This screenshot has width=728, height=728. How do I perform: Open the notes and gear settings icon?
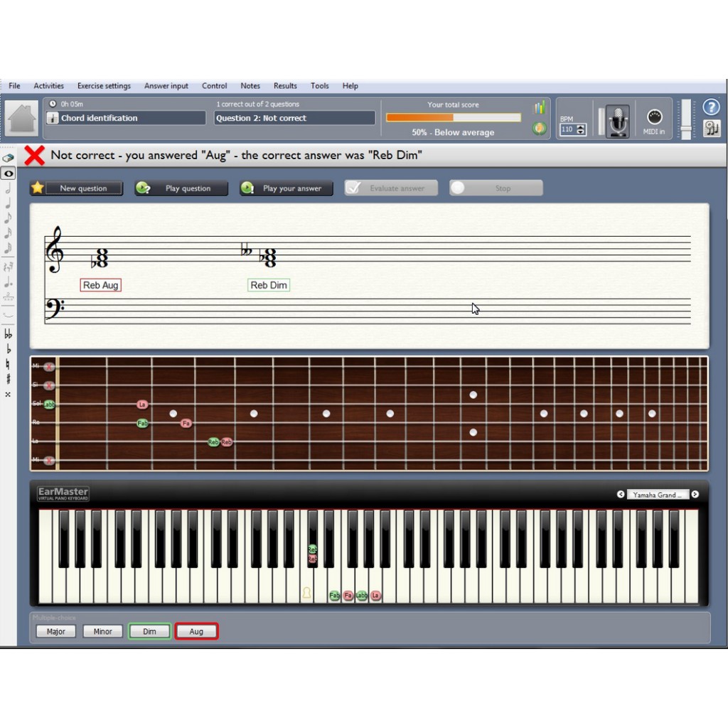[x=711, y=128]
